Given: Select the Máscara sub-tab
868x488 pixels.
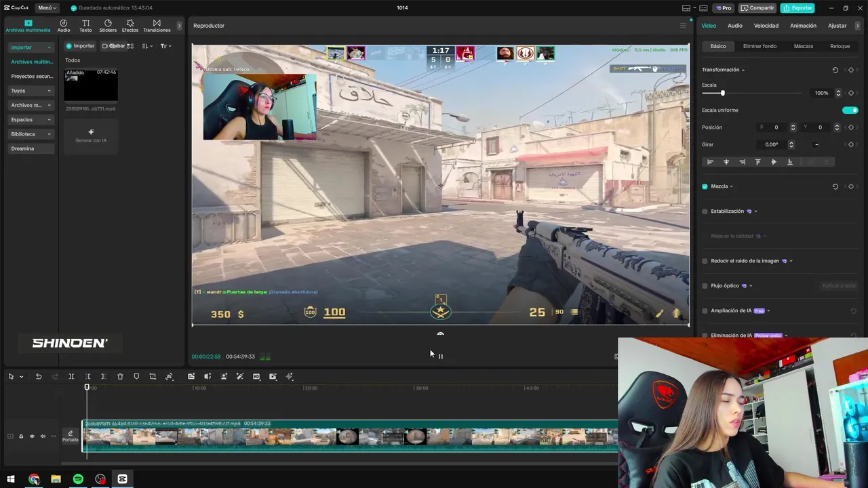Looking at the screenshot, I should [804, 46].
